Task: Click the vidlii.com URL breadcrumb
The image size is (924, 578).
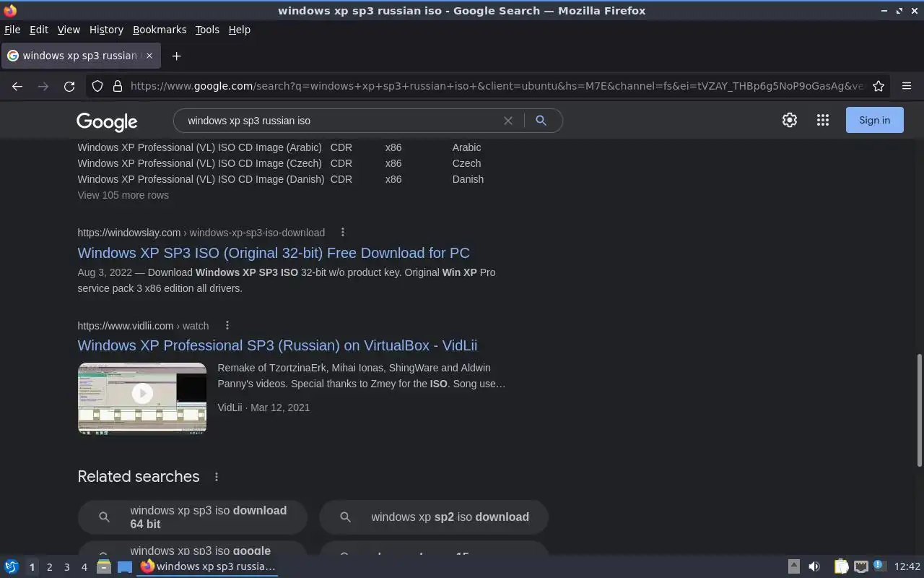Action: tap(143, 326)
